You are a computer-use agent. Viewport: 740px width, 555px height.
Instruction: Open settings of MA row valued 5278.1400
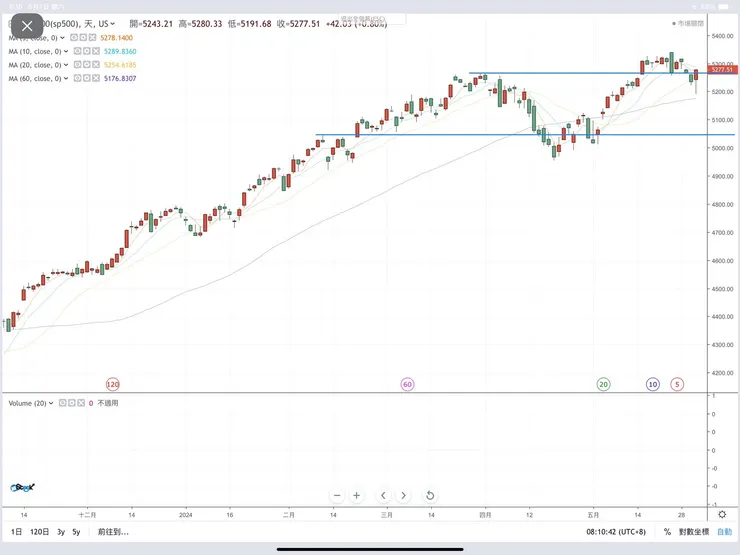[x=83, y=38]
